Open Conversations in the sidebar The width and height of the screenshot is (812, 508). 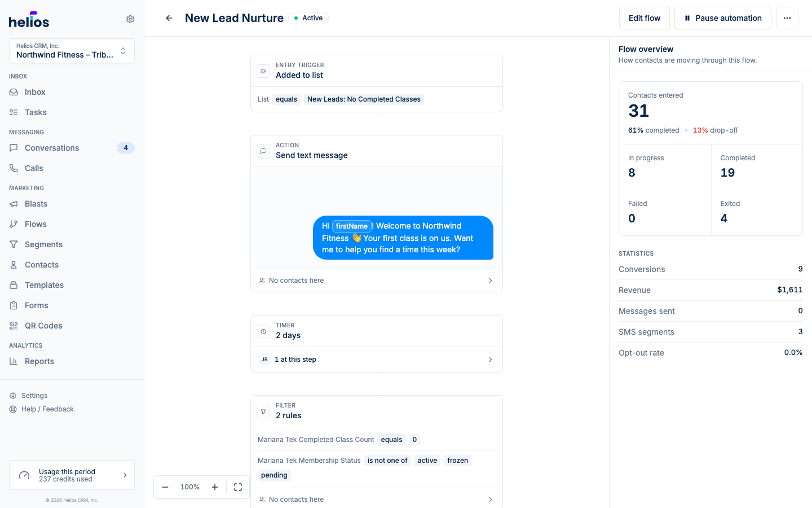pyautogui.click(x=72, y=148)
